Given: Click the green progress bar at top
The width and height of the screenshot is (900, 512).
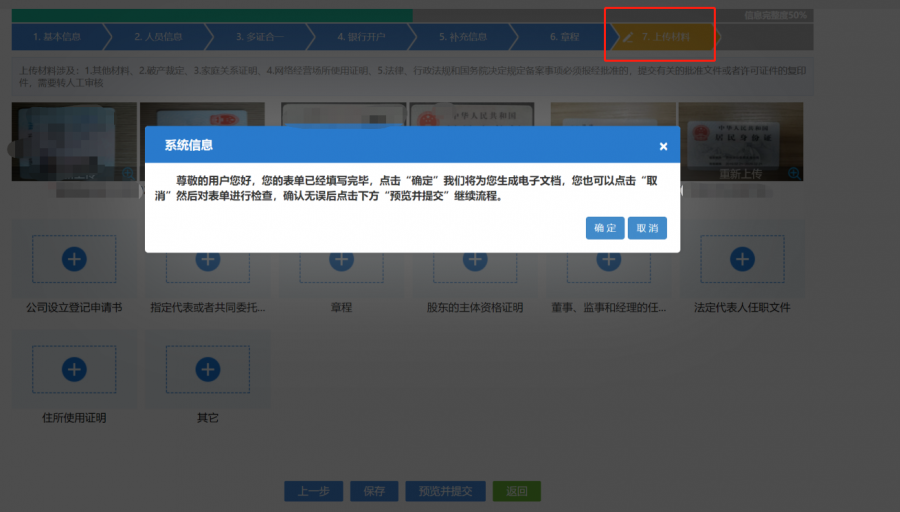Looking at the screenshot, I should [x=212, y=15].
